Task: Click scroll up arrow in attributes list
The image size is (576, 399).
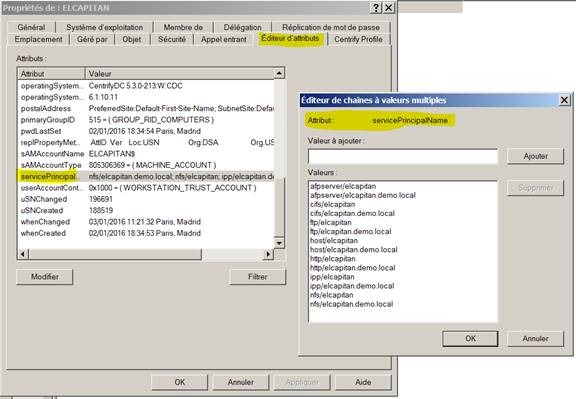Action: 279,73
